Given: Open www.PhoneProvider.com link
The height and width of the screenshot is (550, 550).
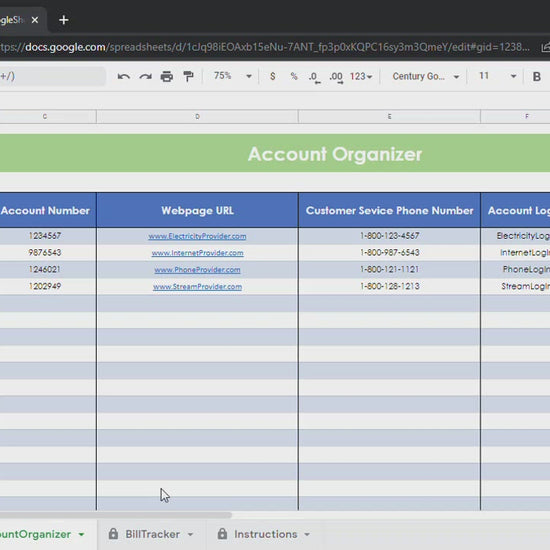Looking at the screenshot, I should click(x=197, y=270).
